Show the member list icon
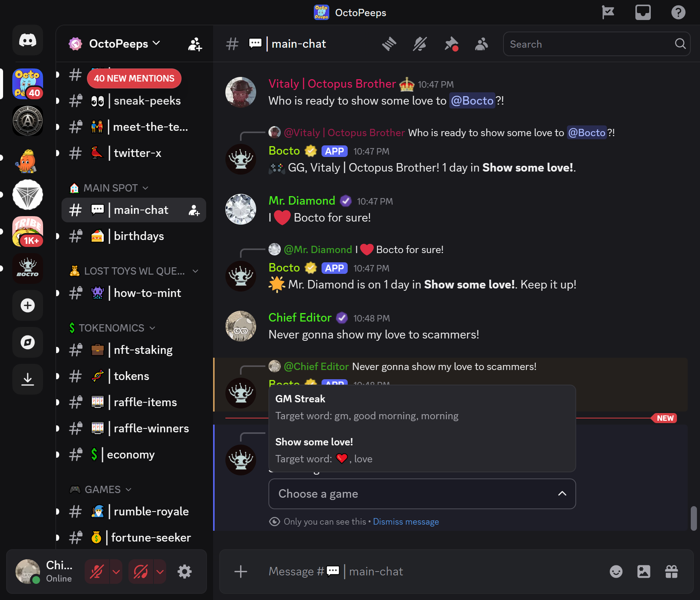The image size is (700, 600). pyautogui.click(x=482, y=44)
